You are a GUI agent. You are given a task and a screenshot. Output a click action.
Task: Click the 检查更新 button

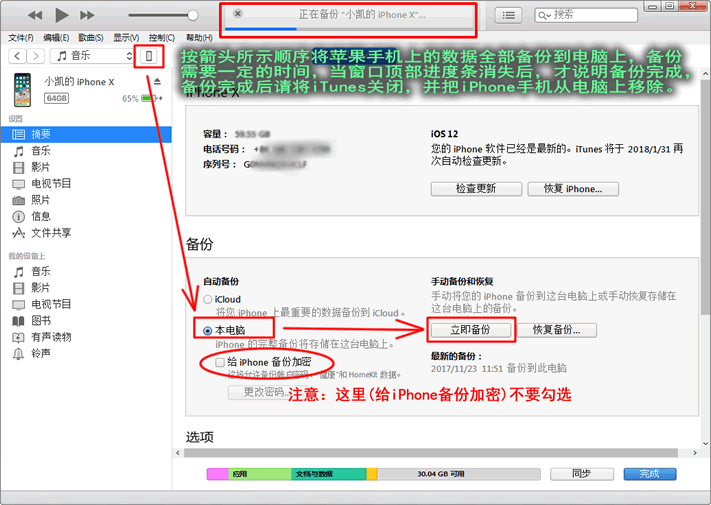point(476,189)
